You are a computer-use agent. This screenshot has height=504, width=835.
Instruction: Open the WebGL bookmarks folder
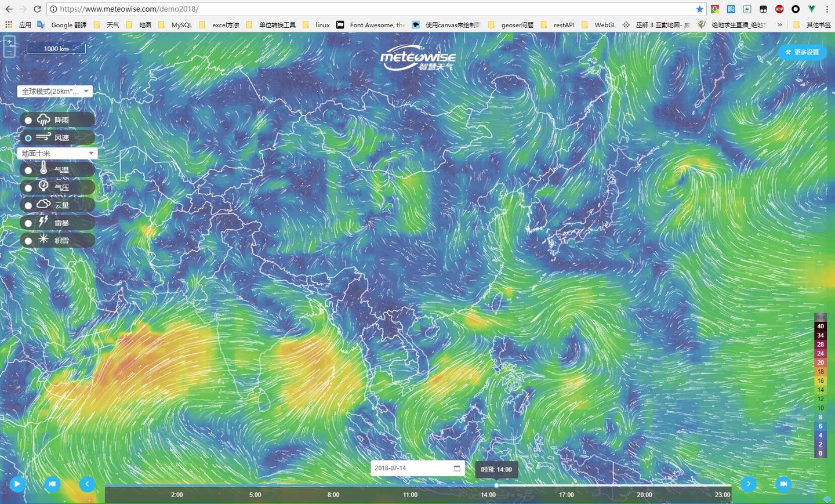pos(598,25)
